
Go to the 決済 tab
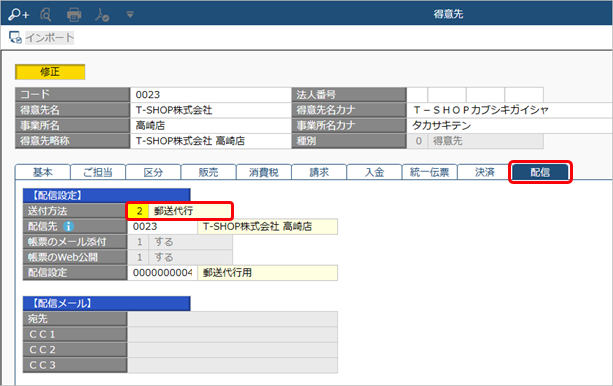pyautogui.click(x=485, y=172)
